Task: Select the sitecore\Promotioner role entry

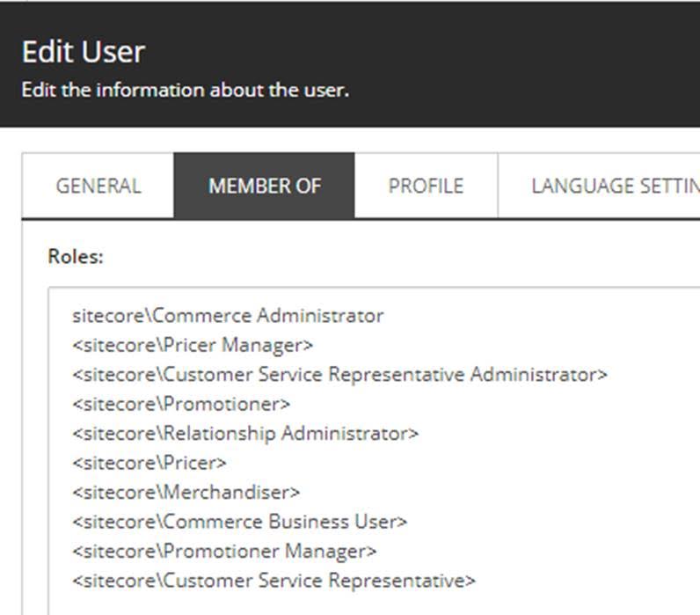Action: coord(181,404)
